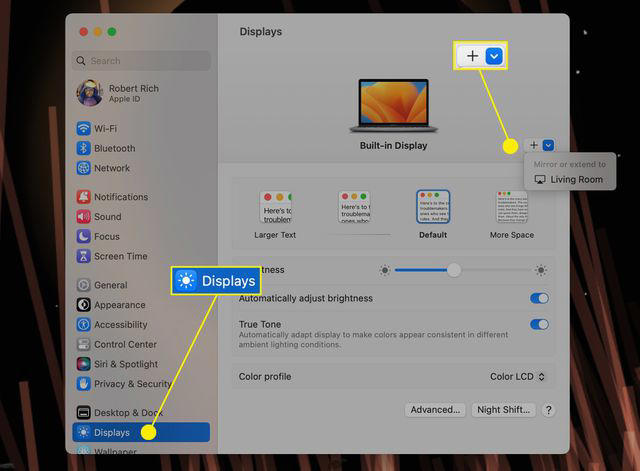This screenshot has height=471, width=640.
Task: Click the Displays sun icon in sidebar
Action: point(84,432)
